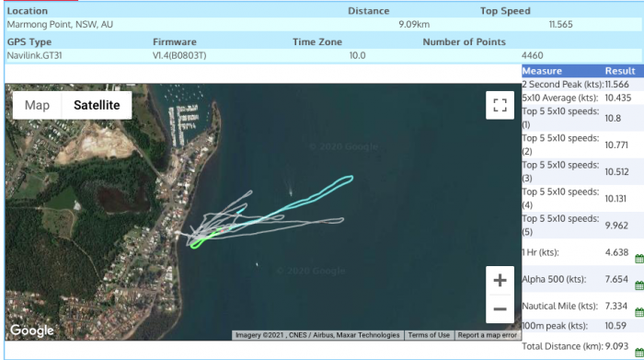The height and width of the screenshot is (360, 644).
Task: Open Terms of Use link
Action: (x=429, y=335)
